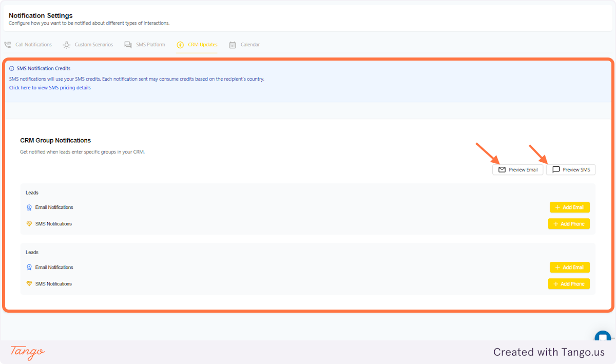Open the SMS pricing details link
The height and width of the screenshot is (364, 616).
click(x=50, y=87)
